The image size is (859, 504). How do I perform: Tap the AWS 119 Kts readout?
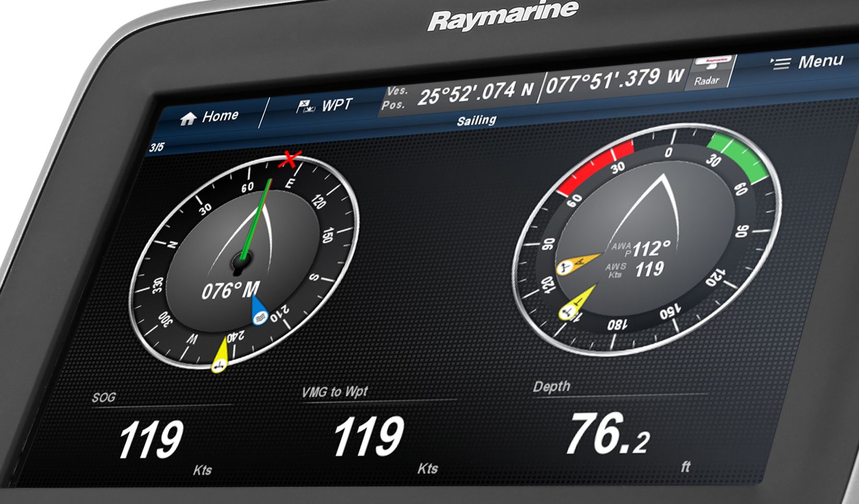635,270
